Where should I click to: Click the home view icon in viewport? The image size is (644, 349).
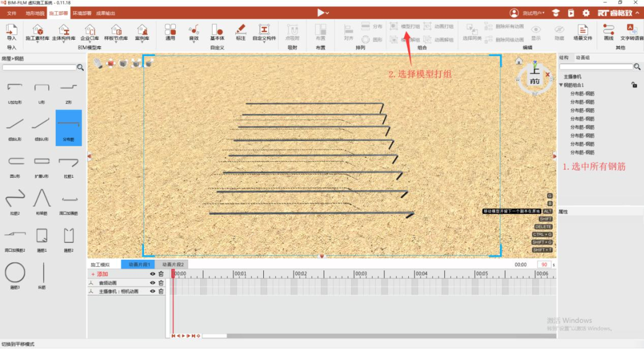pos(519,61)
